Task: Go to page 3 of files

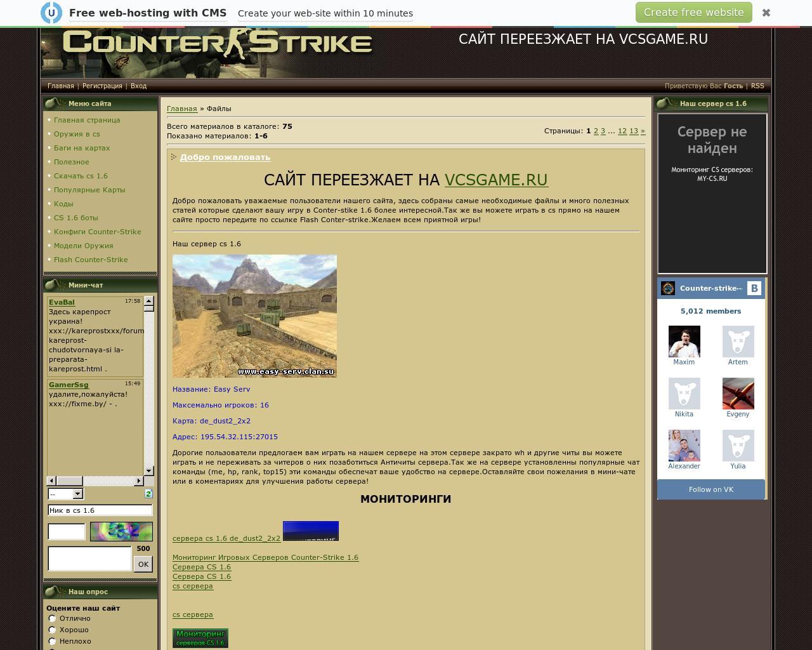Action: click(x=603, y=131)
